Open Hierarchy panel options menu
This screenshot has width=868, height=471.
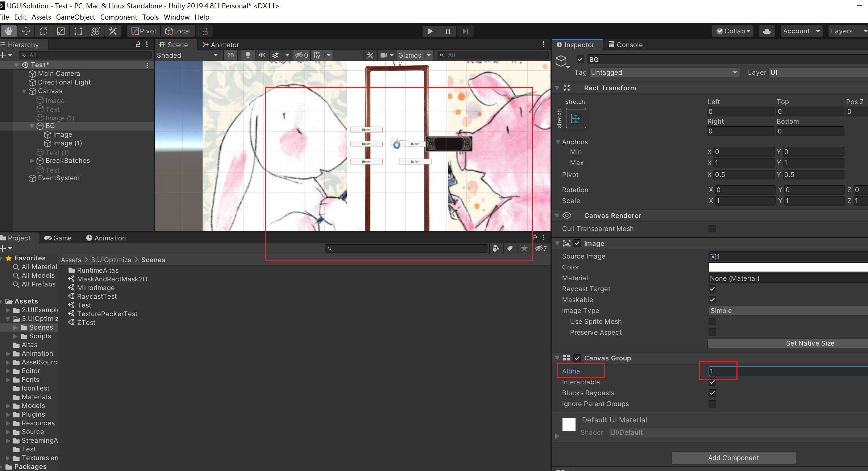coord(147,44)
